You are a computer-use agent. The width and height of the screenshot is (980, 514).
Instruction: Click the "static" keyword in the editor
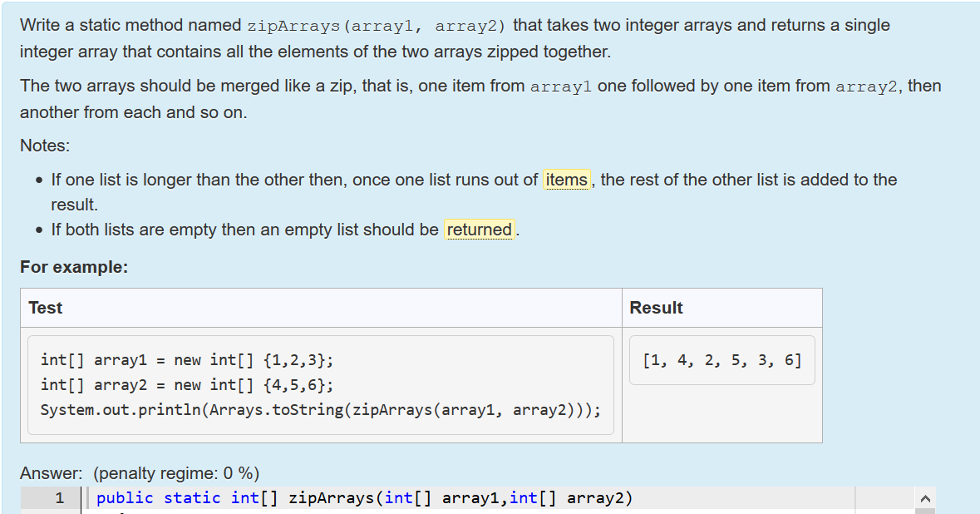192,498
